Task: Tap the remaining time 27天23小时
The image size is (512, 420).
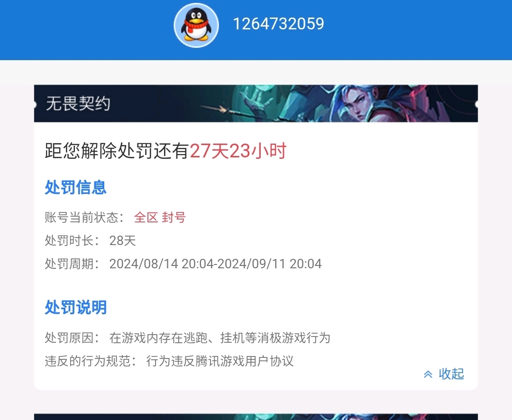Action: click(238, 151)
